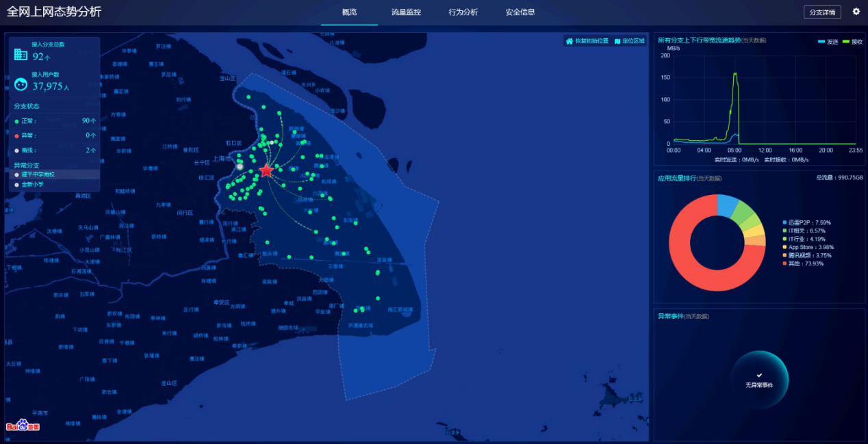Click the 离线 status row
868x444 pixels.
tap(55, 150)
